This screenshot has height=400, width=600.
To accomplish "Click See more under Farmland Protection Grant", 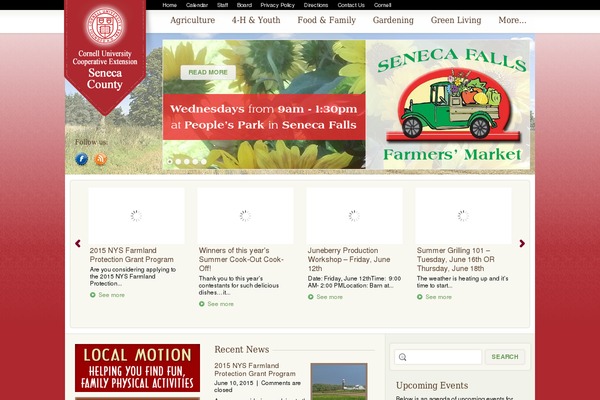I will 111,295.
